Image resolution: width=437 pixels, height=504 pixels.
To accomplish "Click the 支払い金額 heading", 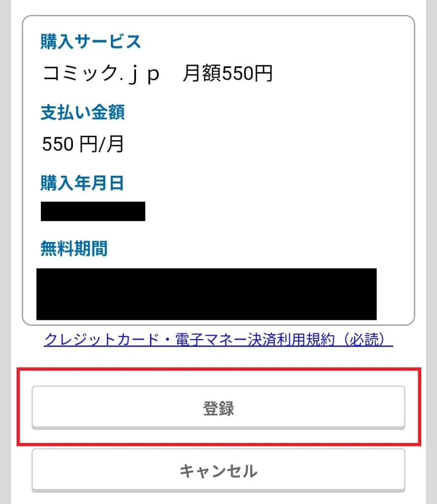I will pos(82,112).
